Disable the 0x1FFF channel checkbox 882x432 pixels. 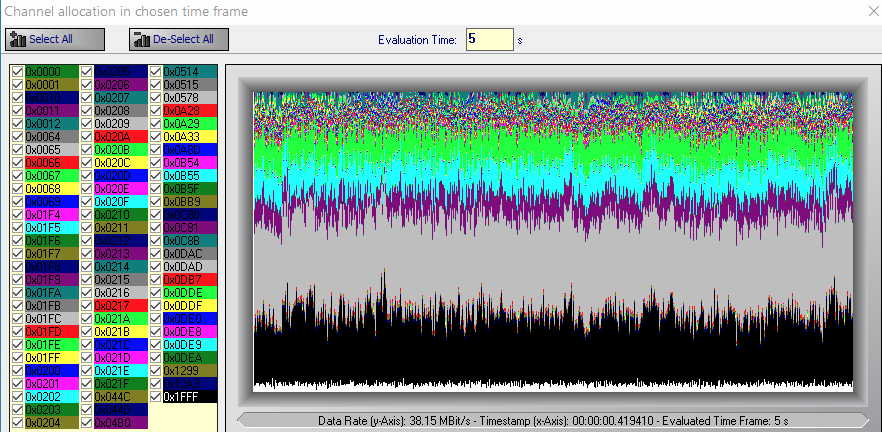[155, 396]
